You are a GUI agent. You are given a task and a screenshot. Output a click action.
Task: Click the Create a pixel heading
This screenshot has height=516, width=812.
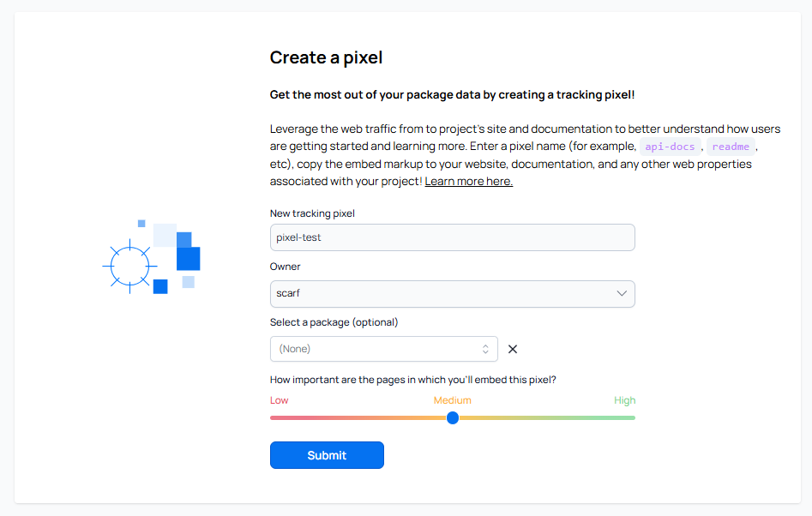tap(326, 57)
